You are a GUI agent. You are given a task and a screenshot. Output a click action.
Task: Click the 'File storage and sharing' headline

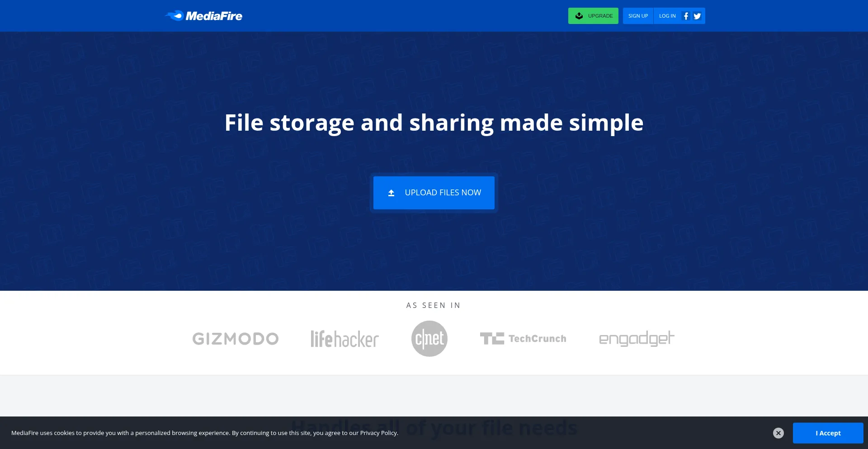point(434,123)
